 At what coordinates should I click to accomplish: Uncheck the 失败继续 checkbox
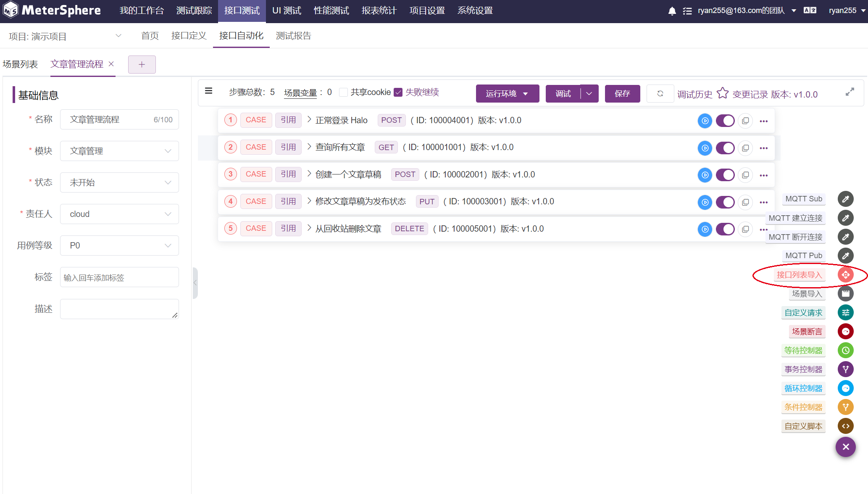tap(398, 92)
